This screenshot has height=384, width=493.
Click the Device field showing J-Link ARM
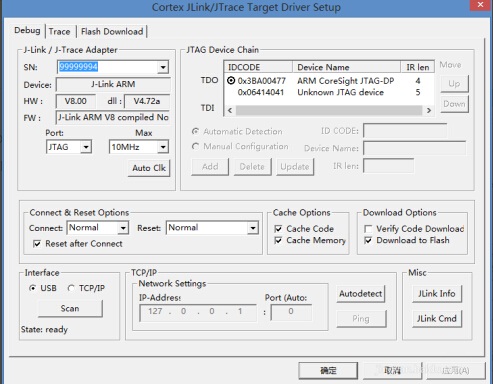(113, 84)
